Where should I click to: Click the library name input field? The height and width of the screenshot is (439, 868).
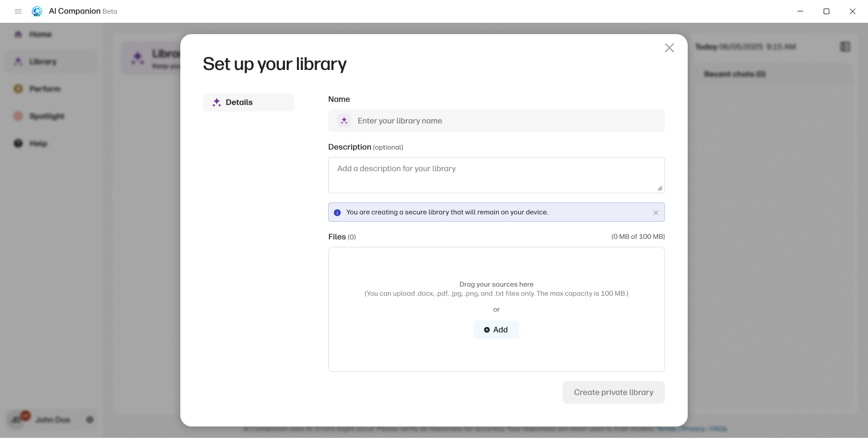coord(497,121)
